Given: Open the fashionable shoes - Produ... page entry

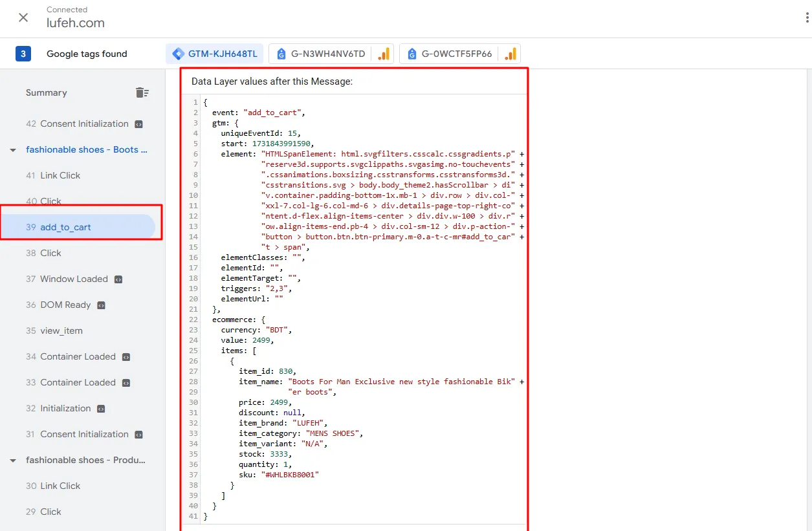Looking at the screenshot, I should click(x=85, y=460).
